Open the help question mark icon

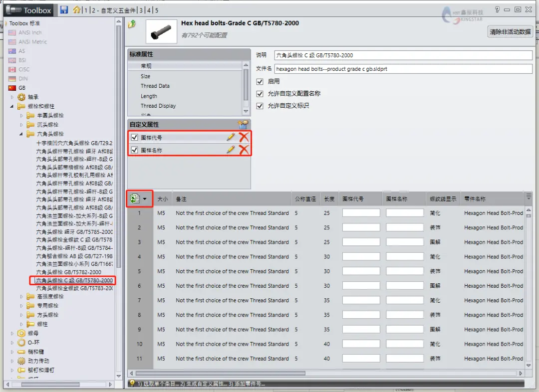(497, 9)
